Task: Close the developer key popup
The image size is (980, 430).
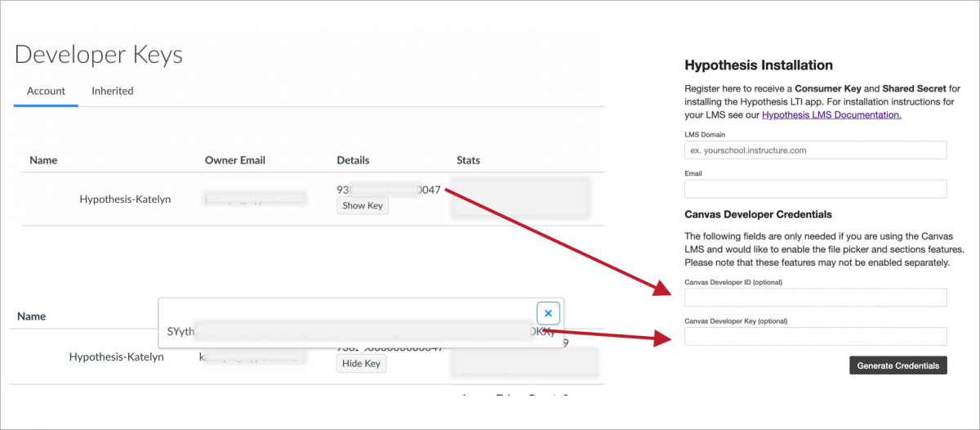Action: click(x=548, y=313)
